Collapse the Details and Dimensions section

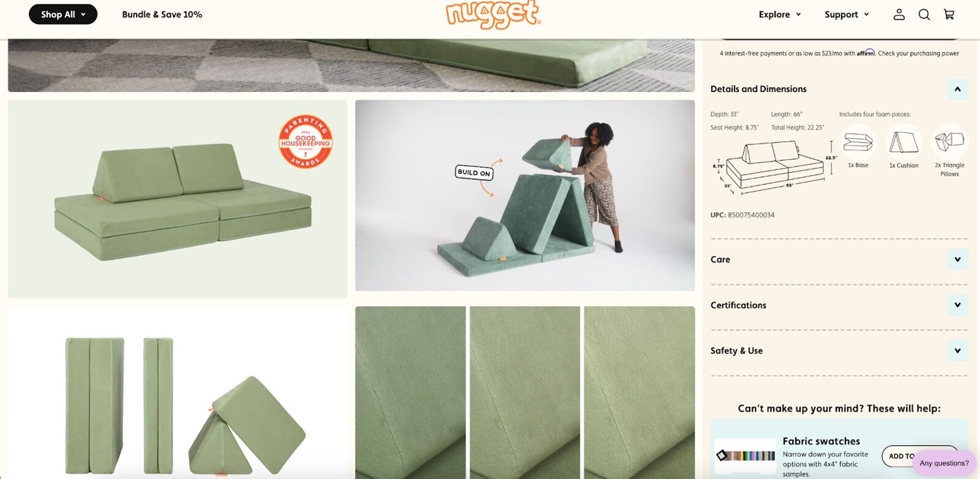[x=958, y=89]
